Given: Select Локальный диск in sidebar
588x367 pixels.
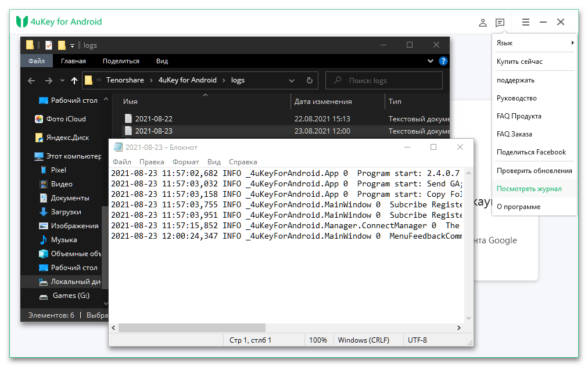Looking at the screenshot, I should click(x=70, y=282).
